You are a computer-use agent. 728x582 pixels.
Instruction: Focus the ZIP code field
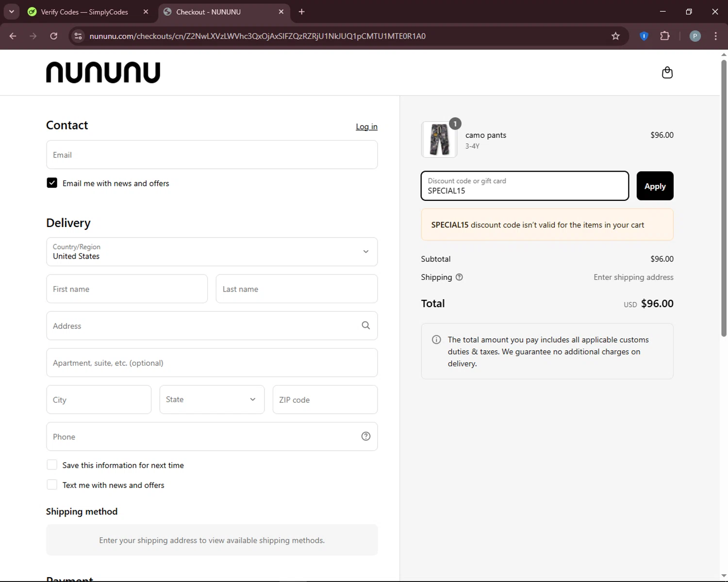click(325, 400)
